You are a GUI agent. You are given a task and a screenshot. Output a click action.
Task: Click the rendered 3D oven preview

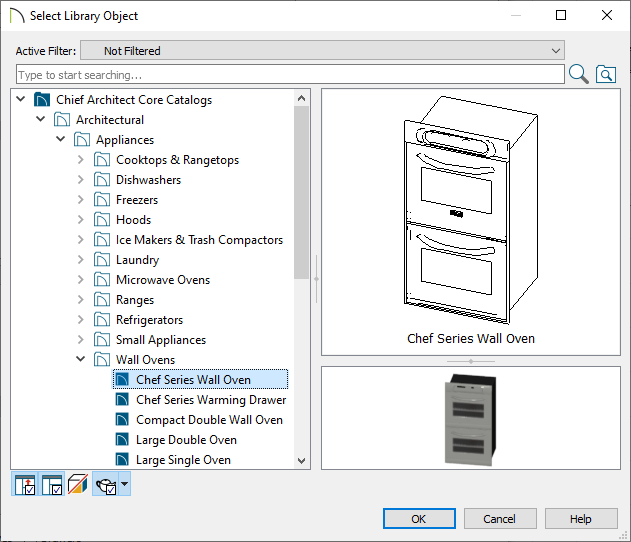(471, 418)
